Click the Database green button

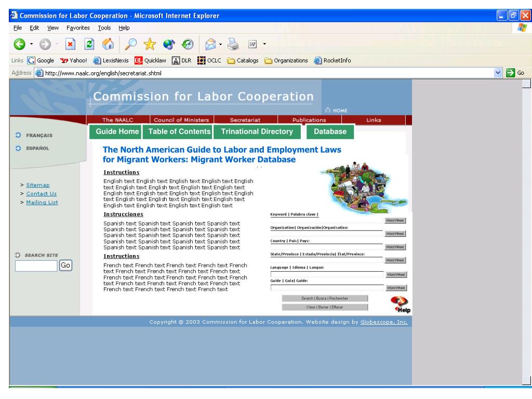click(330, 131)
